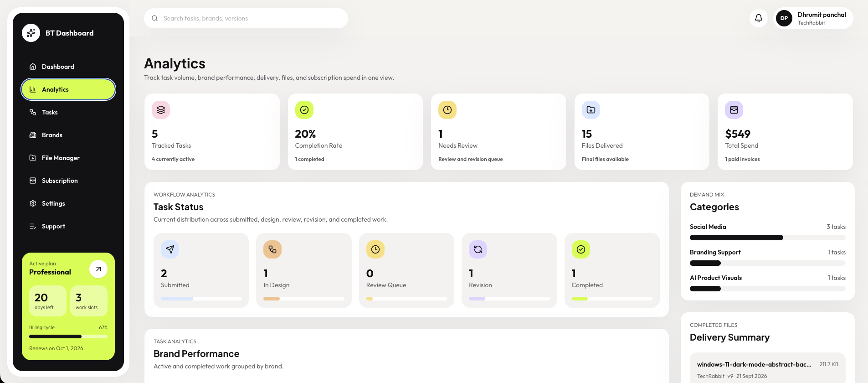Click the "20%" Completion Rate value
The image size is (868, 383).
point(305,134)
